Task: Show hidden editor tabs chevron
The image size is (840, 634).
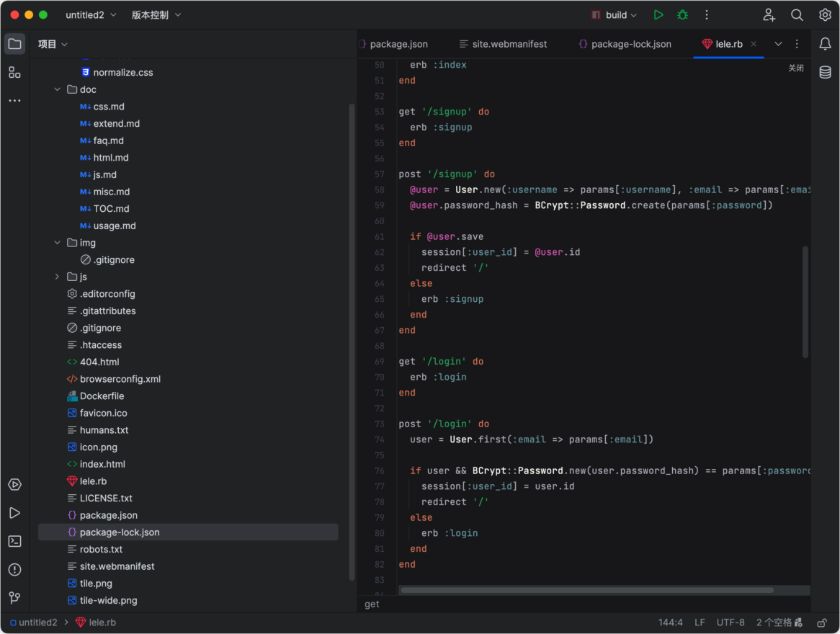Action: [x=778, y=44]
